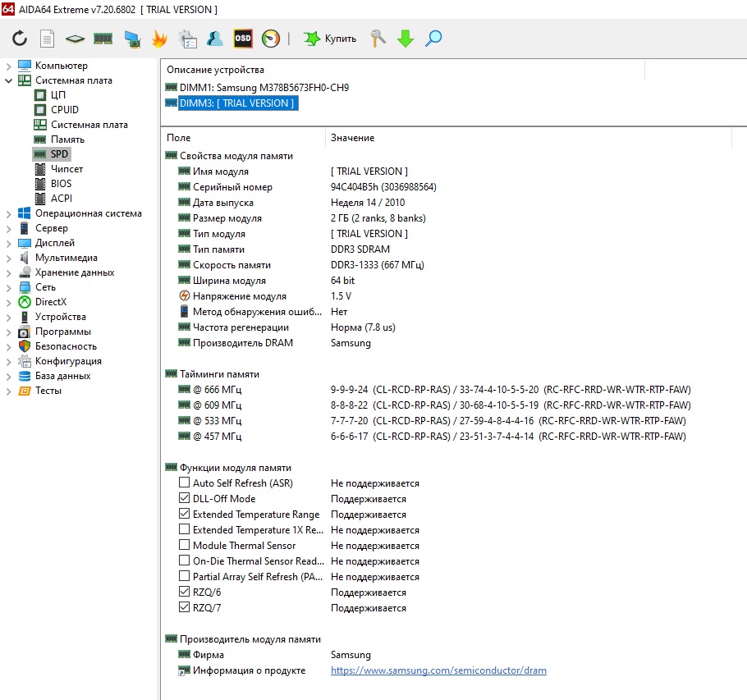747x700 pixels.
Task: Open the Report page icon
Action: (47, 39)
